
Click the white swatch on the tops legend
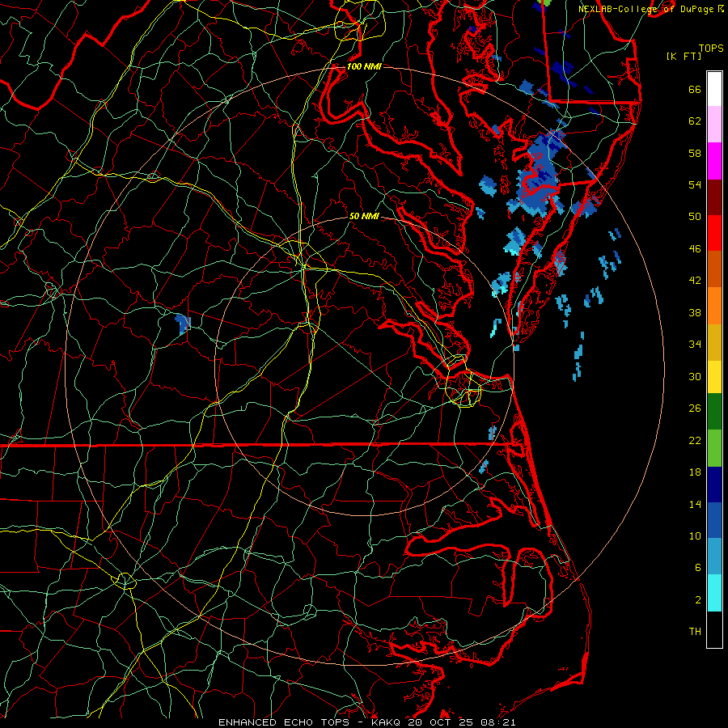714,89
